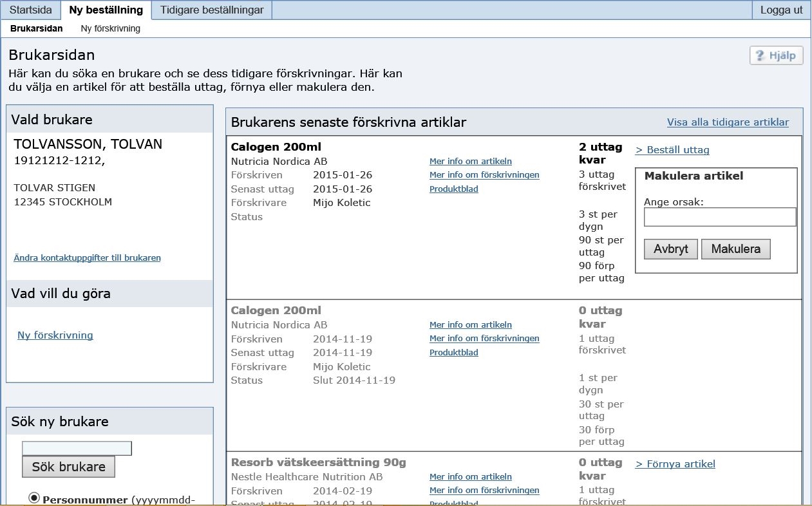Open the Hjälp help button

(777, 55)
